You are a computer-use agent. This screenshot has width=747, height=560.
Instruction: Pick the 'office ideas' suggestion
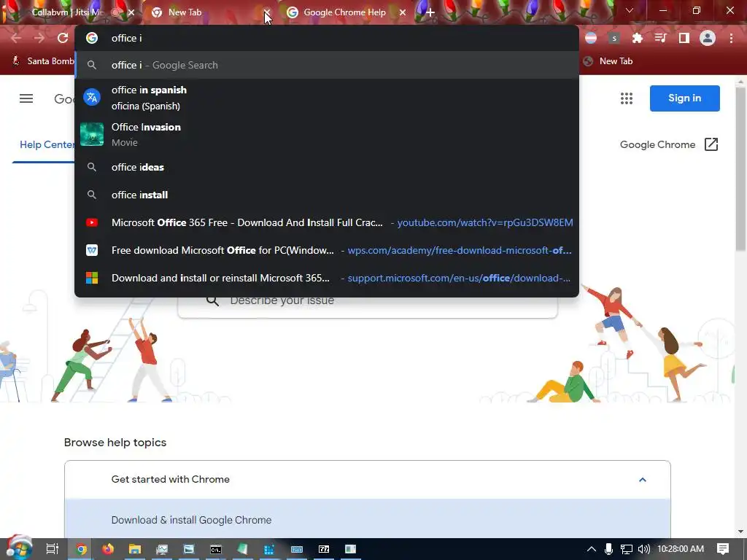click(327, 167)
